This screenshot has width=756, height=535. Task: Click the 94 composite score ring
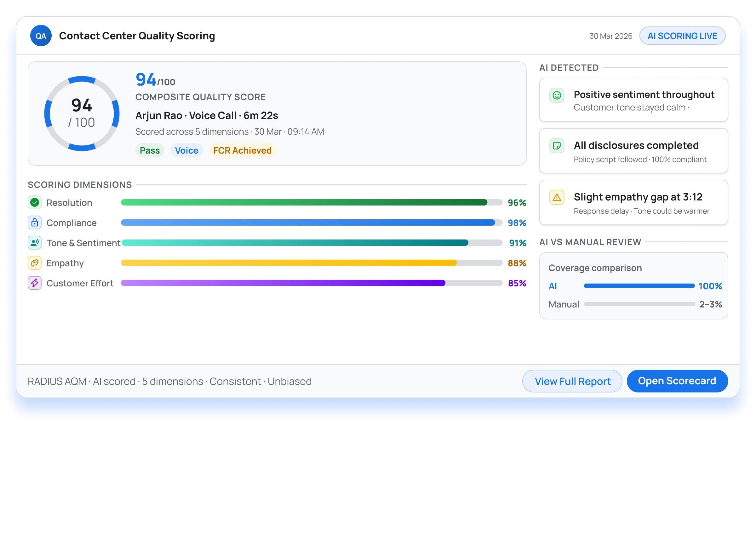pos(82,114)
